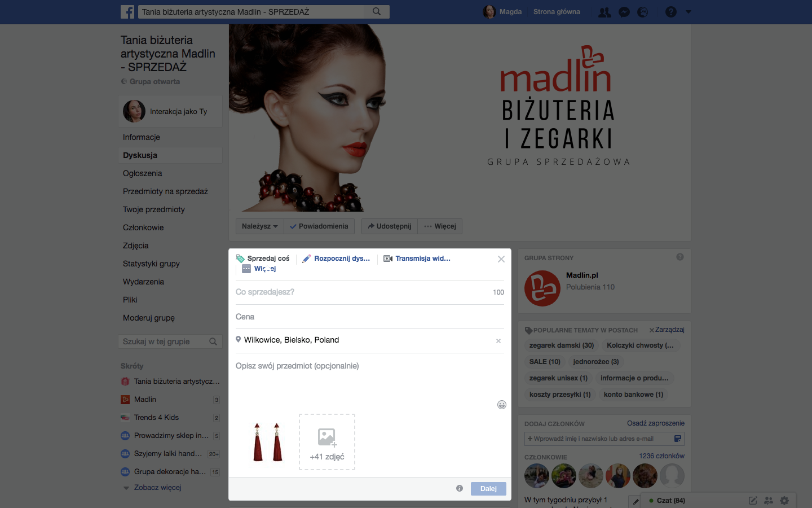The image size is (812, 508).
Task: Open Moderuj grupę in sidebar
Action: tap(149, 318)
